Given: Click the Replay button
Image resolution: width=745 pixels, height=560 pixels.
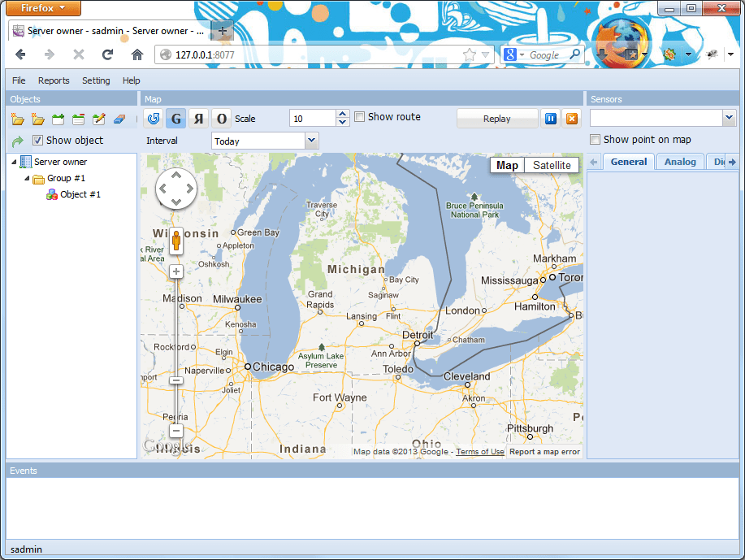Looking at the screenshot, I should click(x=497, y=118).
